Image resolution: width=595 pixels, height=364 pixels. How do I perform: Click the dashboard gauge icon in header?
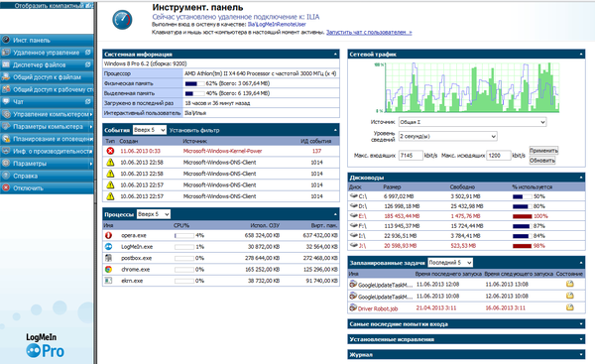pos(122,20)
